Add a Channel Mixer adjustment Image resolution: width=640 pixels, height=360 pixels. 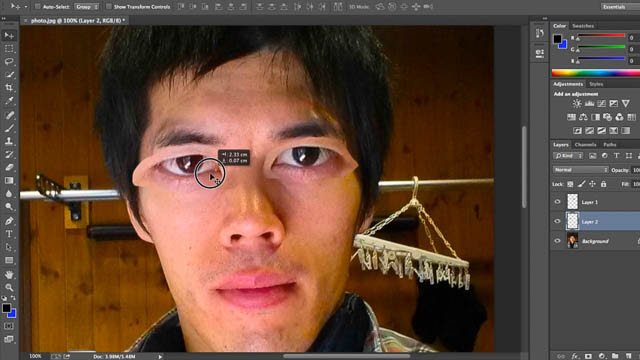click(x=619, y=118)
